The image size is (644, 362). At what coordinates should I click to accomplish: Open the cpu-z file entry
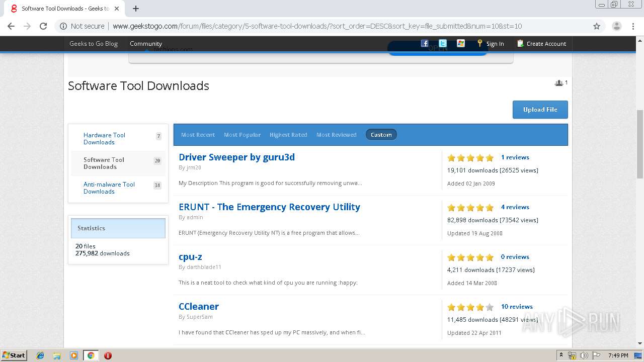click(190, 256)
